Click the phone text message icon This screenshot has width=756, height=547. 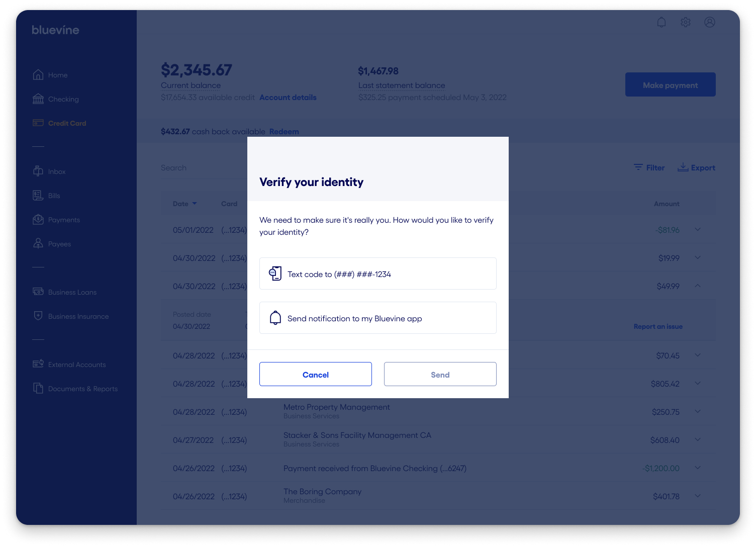click(275, 273)
